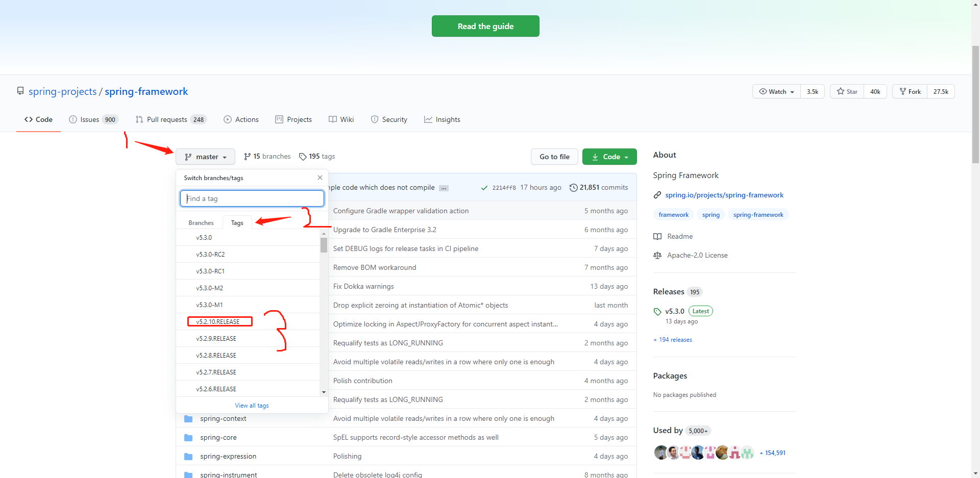
Task: Select tag v5.2.6.RELEASE
Action: click(248, 389)
